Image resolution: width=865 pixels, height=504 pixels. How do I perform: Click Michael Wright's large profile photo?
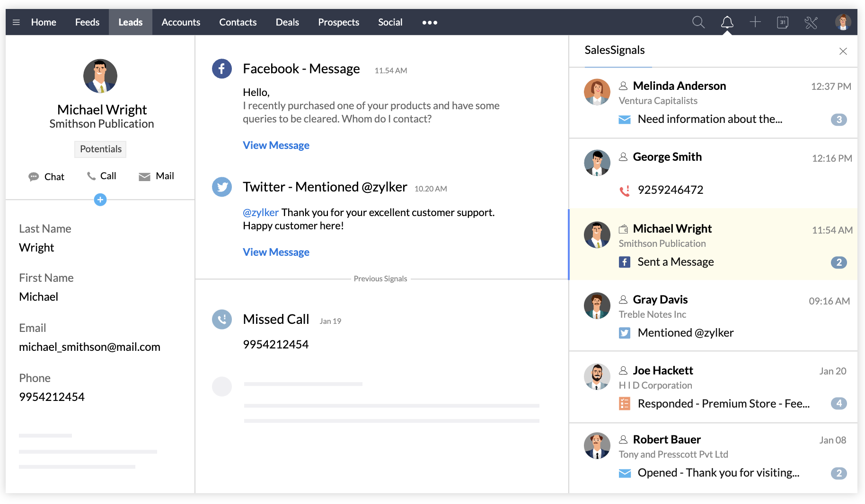(x=100, y=76)
